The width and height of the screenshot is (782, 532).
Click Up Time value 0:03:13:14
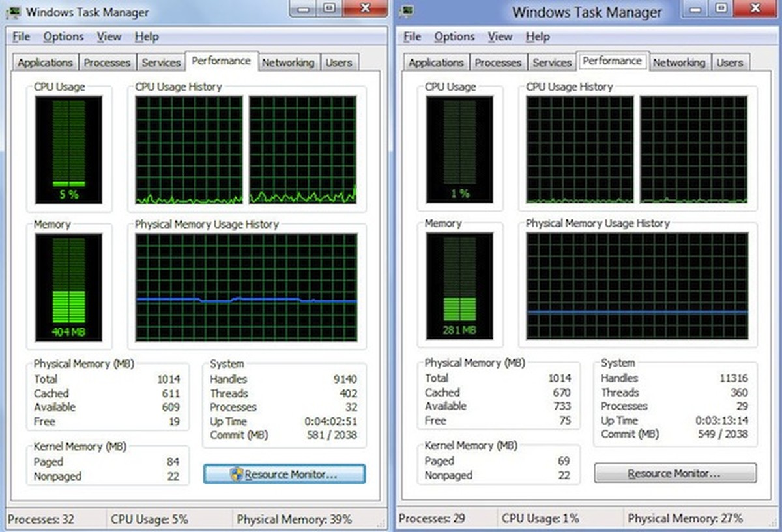click(721, 420)
